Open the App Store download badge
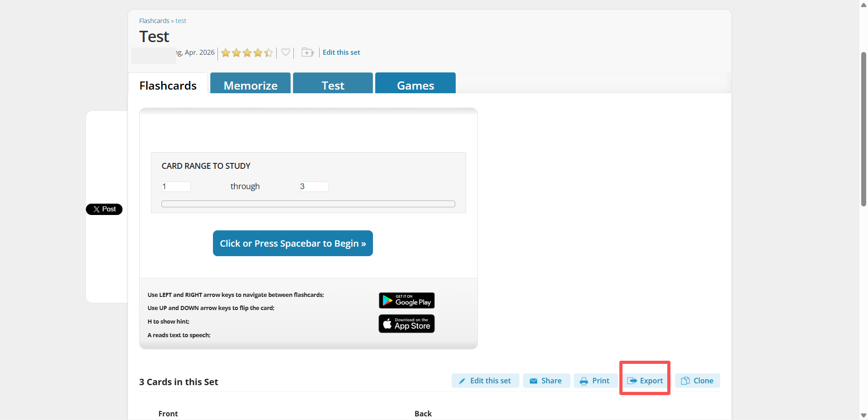 point(406,324)
